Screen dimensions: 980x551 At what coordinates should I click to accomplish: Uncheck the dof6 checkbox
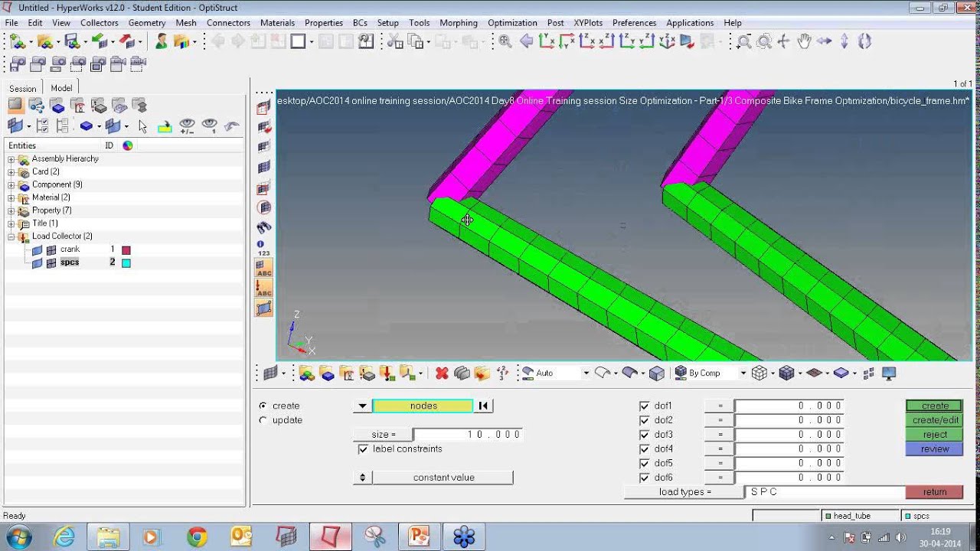coord(644,478)
